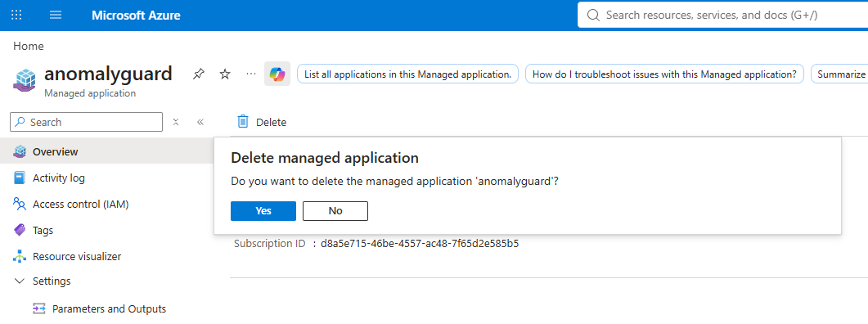The width and height of the screenshot is (868, 324).
Task: Click the Parameters and Outputs icon
Action: (38, 309)
